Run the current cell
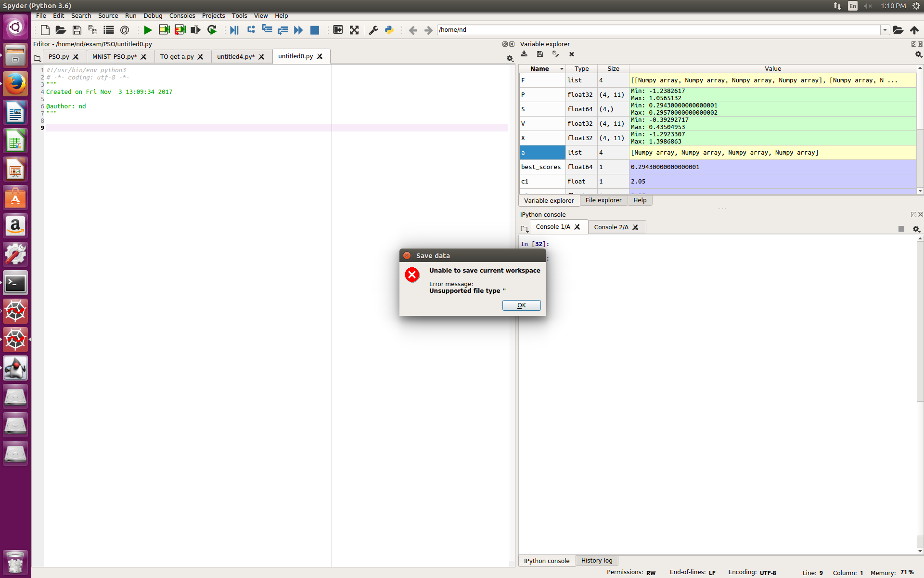The width and height of the screenshot is (924, 578). (164, 30)
